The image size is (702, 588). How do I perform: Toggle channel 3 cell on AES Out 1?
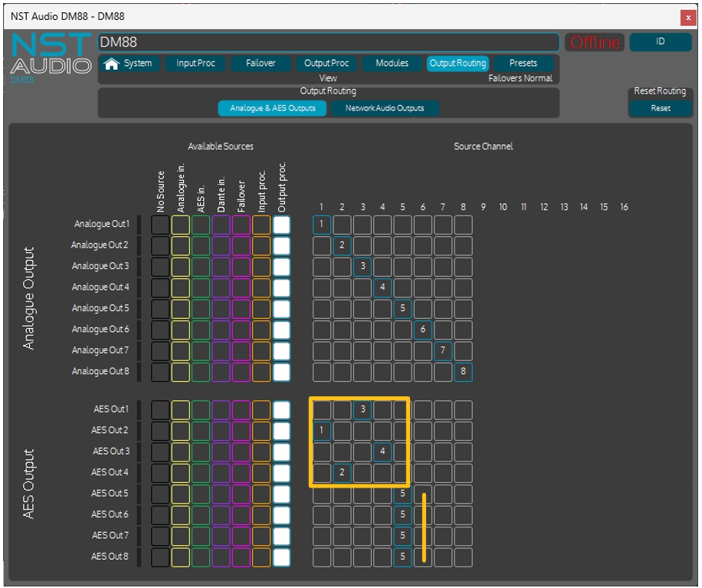coord(362,409)
